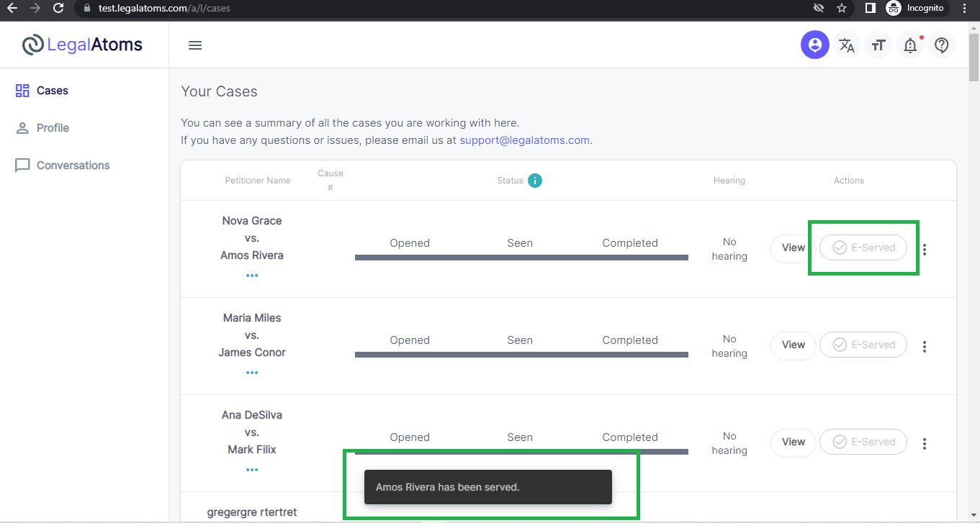Open the notifications bell icon

(x=910, y=45)
